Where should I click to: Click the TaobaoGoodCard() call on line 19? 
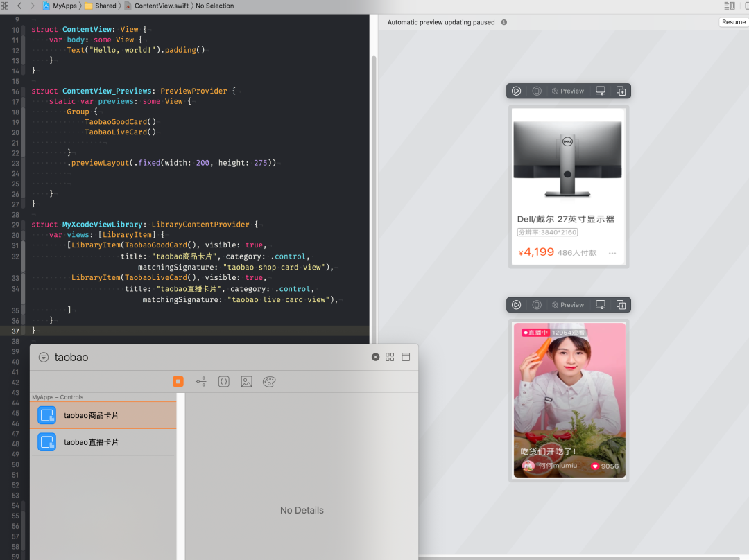pyautogui.click(x=121, y=122)
